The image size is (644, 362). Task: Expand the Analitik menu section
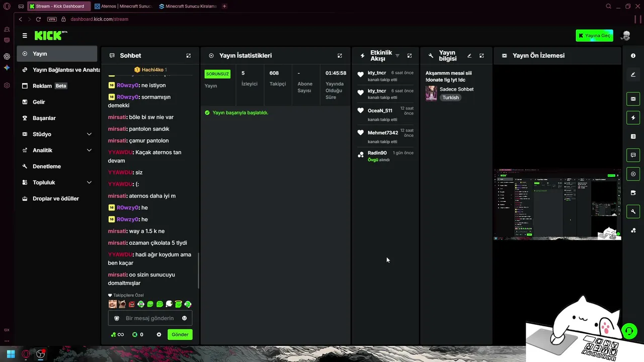coord(57,150)
